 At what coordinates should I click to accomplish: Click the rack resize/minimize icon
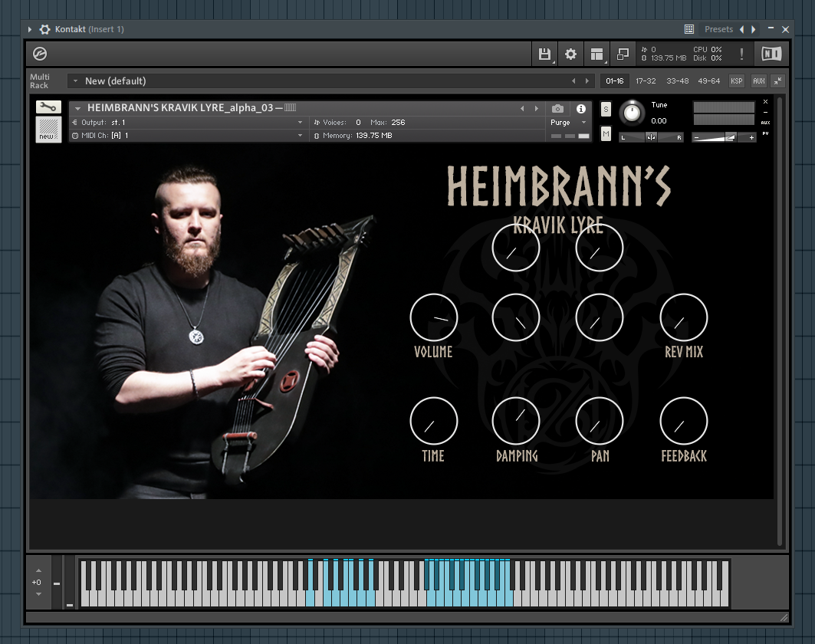pos(623,54)
